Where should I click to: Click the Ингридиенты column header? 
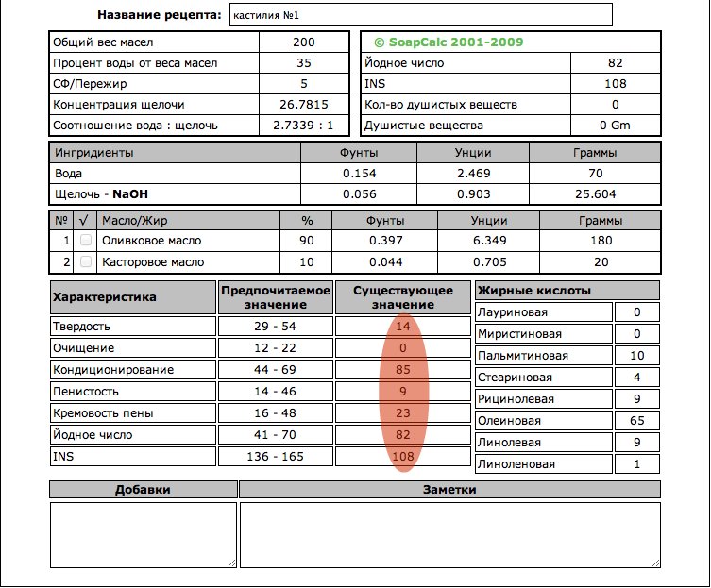pyautogui.click(x=93, y=153)
